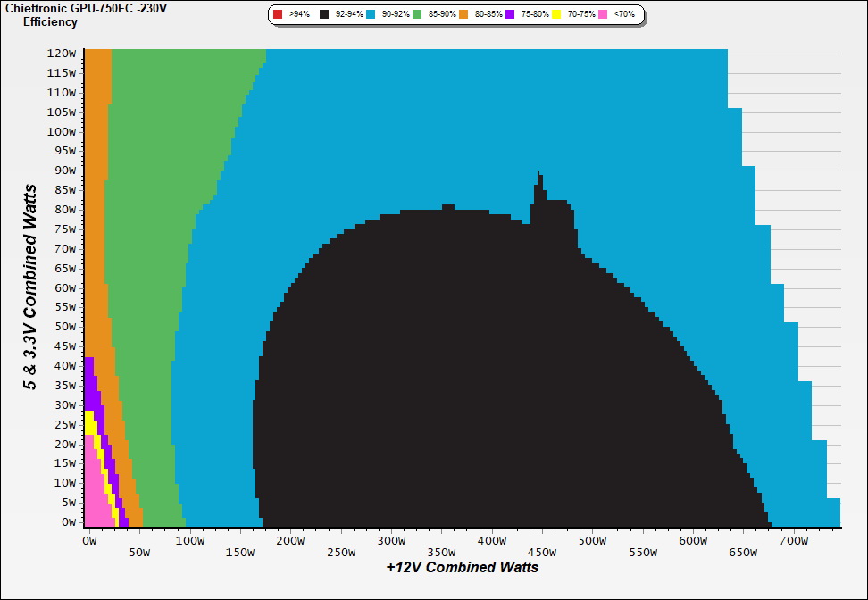Click the 700W label on horizontal axis
Image resolution: width=868 pixels, height=600 pixels.
click(794, 541)
